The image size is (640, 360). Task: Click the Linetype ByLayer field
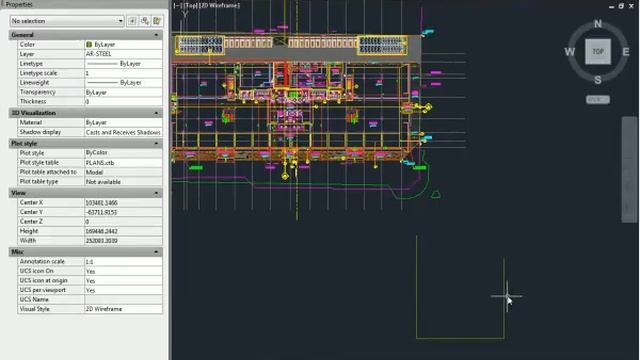click(x=123, y=64)
